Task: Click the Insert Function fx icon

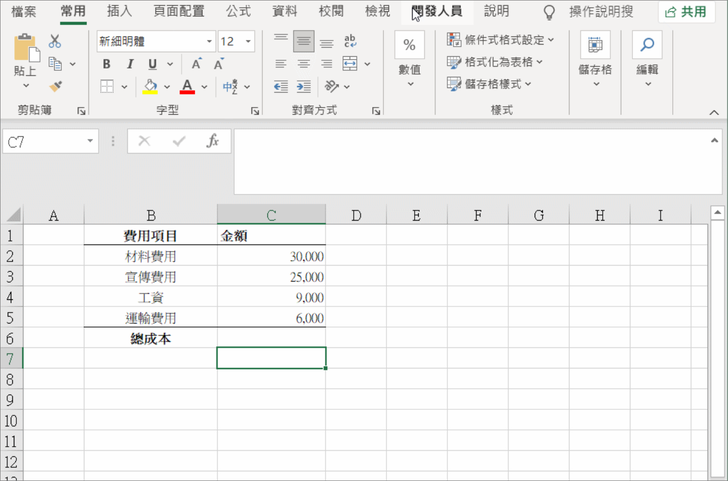Action: tap(212, 141)
